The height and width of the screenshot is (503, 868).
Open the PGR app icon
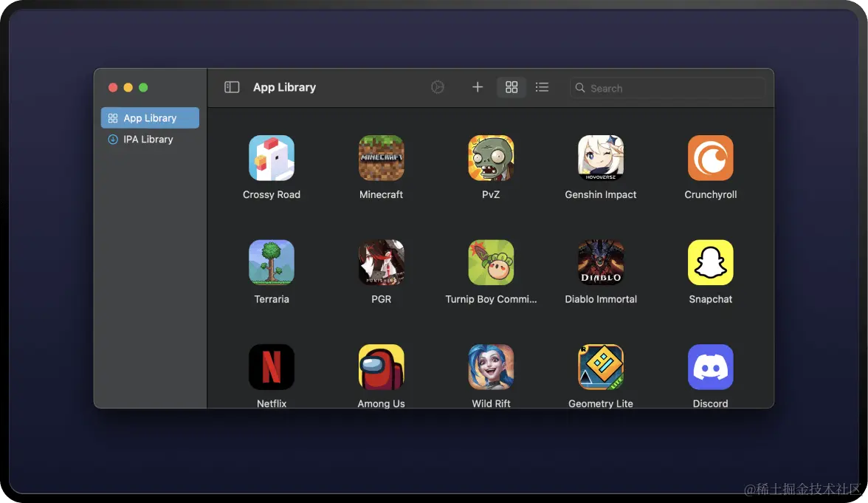(381, 262)
